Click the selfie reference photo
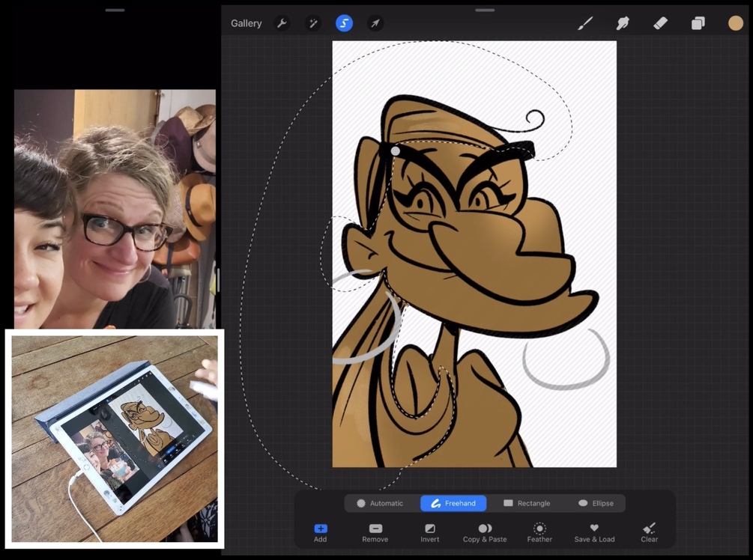The height and width of the screenshot is (560, 753). click(x=115, y=209)
